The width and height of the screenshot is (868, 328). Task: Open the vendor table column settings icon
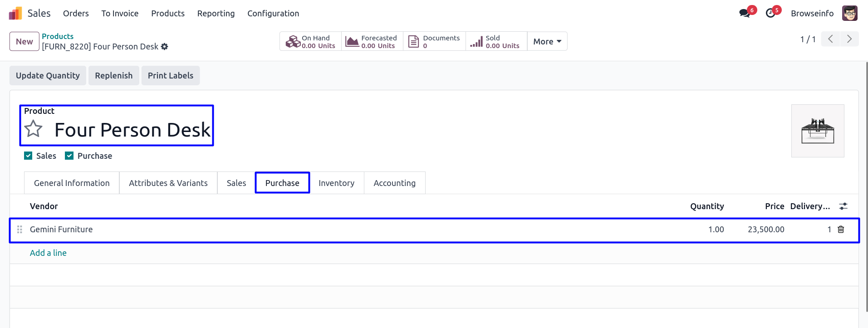click(843, 206)
